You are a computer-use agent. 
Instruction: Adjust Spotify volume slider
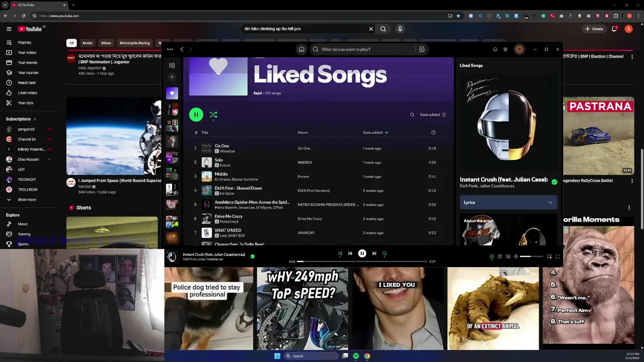532,256
